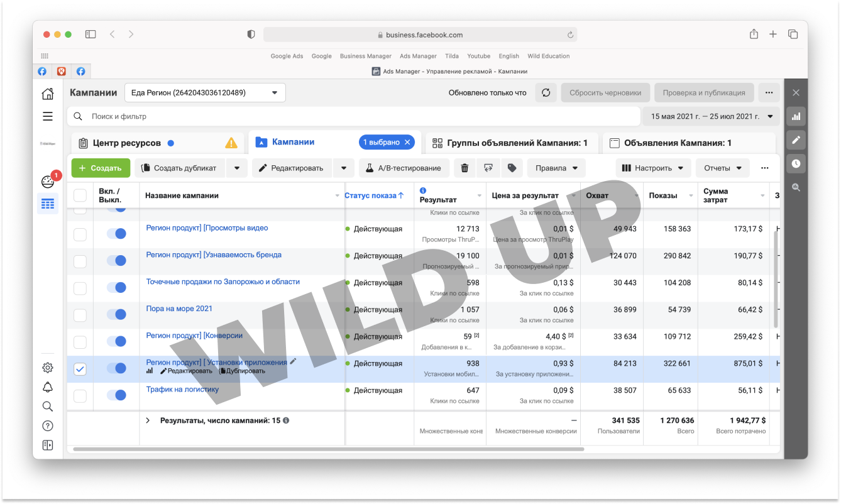
Task: Open dropdown arrow next to Редактировать
Action: click(x=344, y=168)
